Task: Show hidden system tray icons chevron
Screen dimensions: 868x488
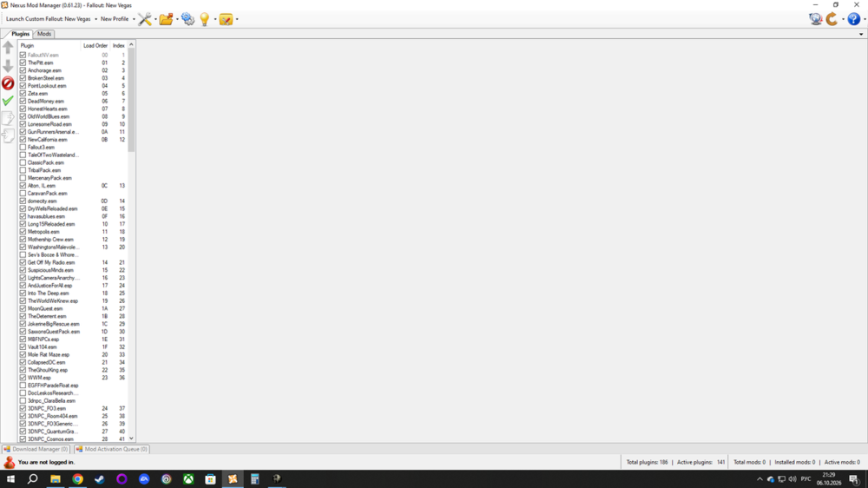Action: 759,479
